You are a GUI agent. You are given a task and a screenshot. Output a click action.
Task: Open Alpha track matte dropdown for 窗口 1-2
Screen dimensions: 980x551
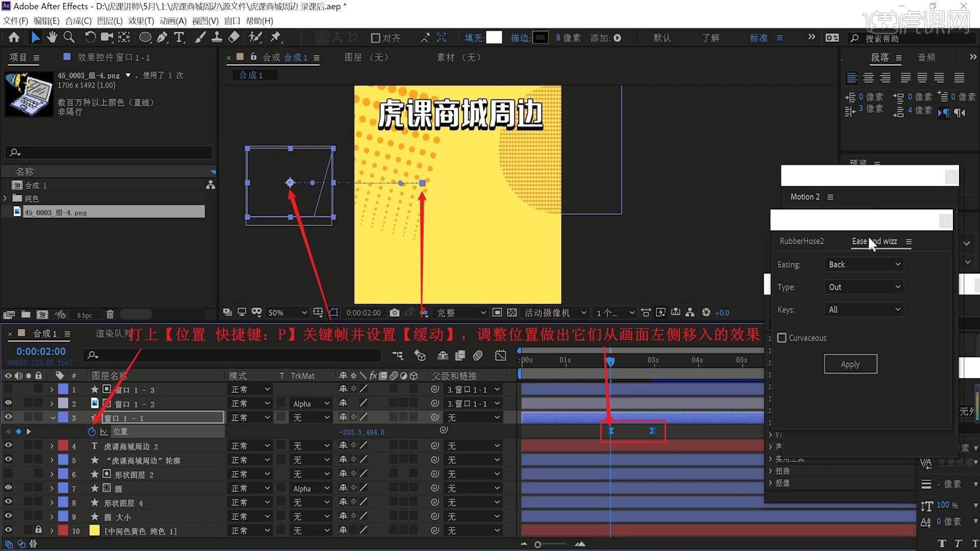[x=311, y=404]
